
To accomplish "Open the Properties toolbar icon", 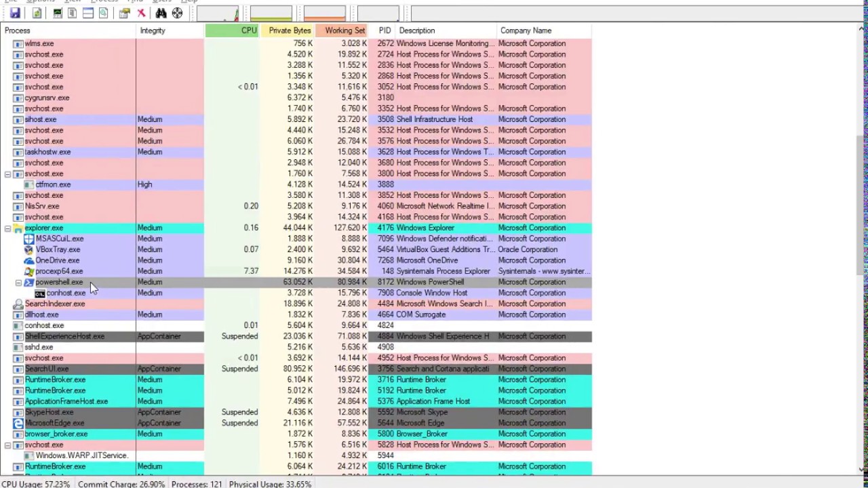I will click(x=124, y=13).
